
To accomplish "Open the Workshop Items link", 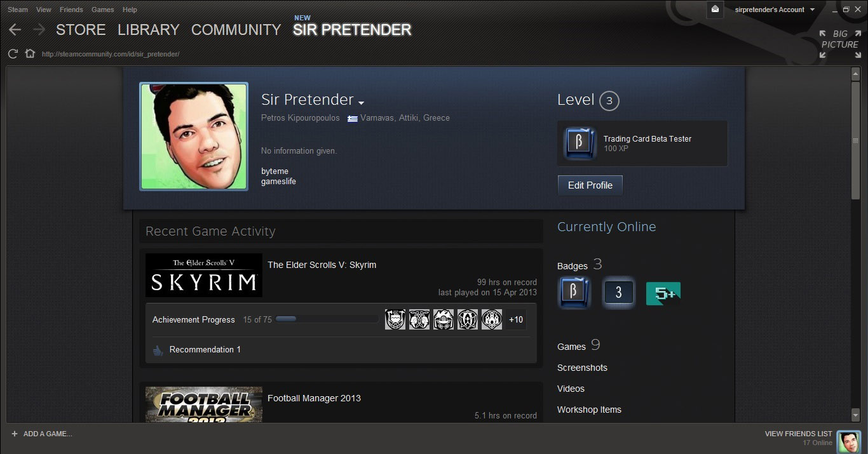I will [589, 410].
